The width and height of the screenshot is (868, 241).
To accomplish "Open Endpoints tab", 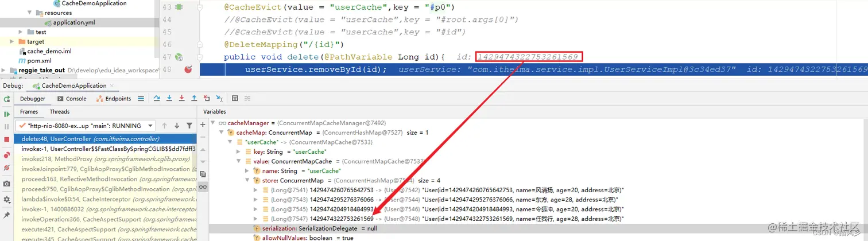I will [x=114, y=99].
